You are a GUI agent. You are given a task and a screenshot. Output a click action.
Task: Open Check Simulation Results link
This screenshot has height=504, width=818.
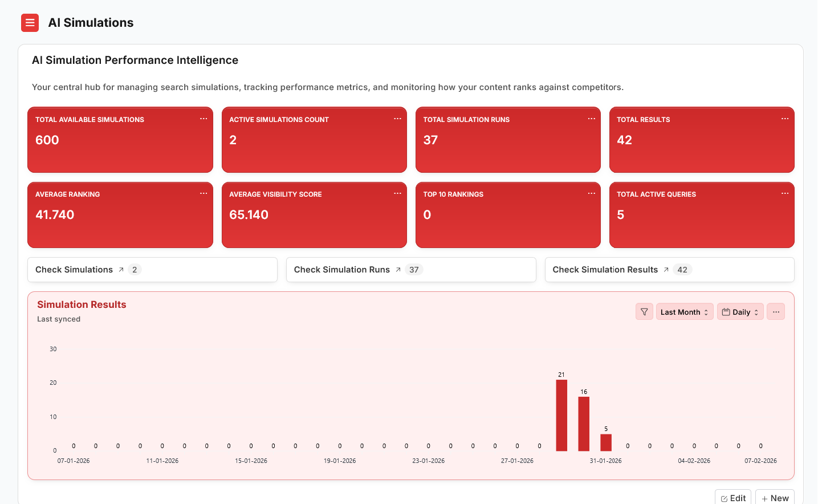pyautogui.click(x=605, y=270)
